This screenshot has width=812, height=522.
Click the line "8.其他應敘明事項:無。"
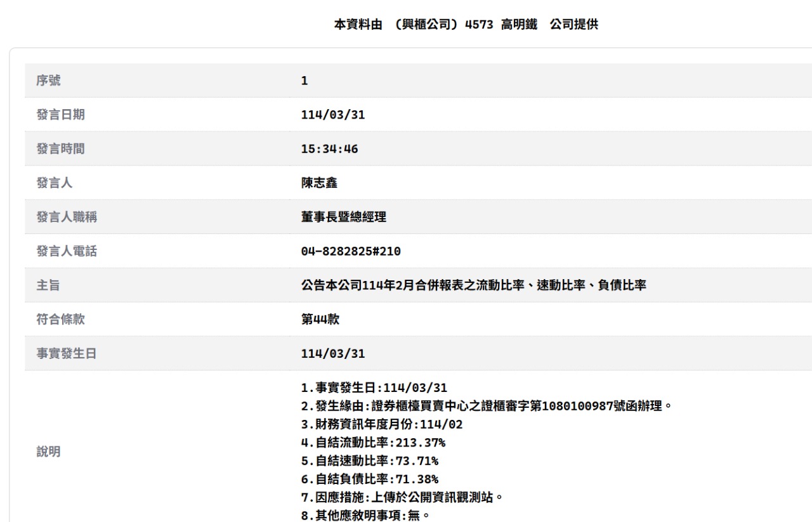point(365,514)
